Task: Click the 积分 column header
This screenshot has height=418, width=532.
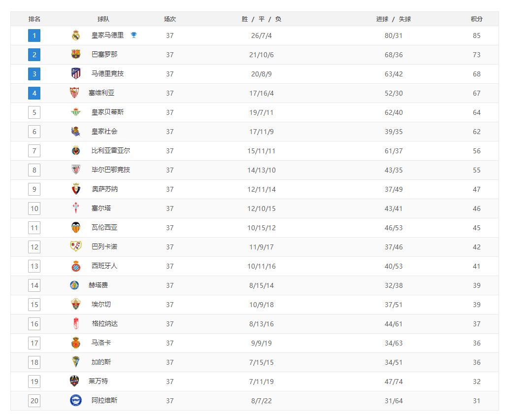Action: point(476,19)
